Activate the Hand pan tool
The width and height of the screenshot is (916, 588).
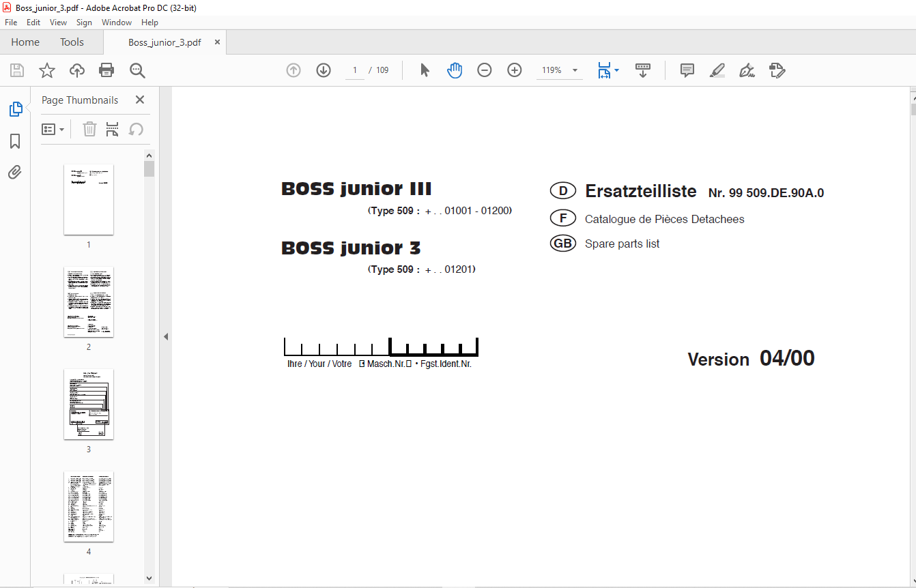click(x=455, y=70)
